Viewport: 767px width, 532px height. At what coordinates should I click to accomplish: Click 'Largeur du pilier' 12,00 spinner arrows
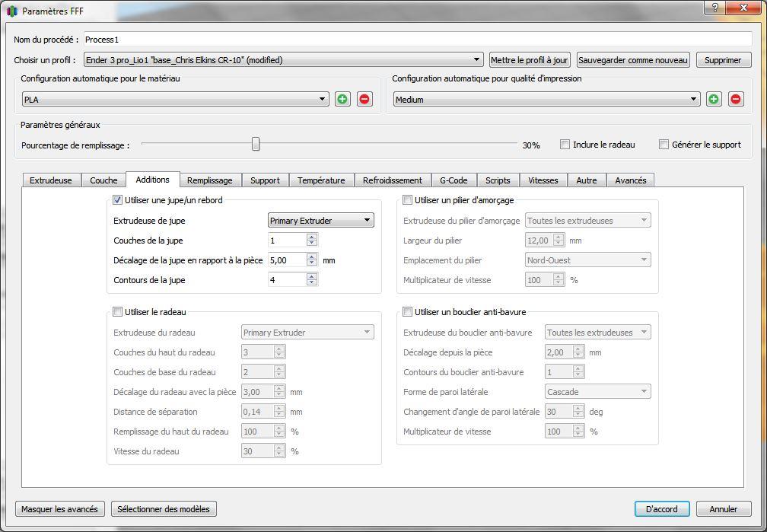(x=559, y=241)
